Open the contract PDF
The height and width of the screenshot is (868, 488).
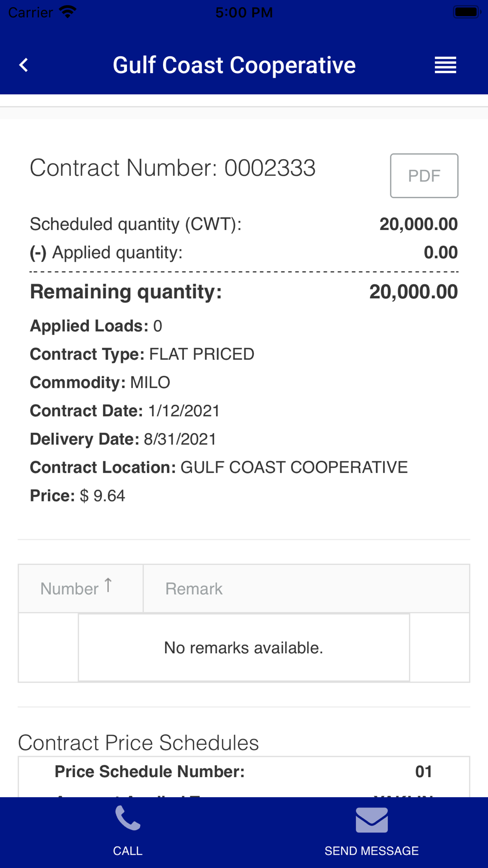(x=424, y=176)
